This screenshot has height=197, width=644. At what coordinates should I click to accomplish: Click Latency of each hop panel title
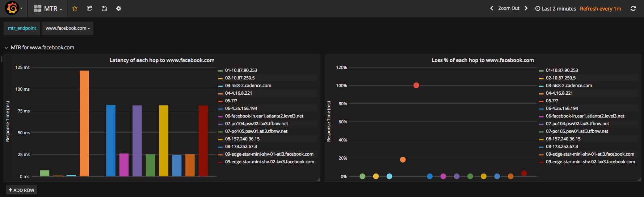click(x=162, y=60)
